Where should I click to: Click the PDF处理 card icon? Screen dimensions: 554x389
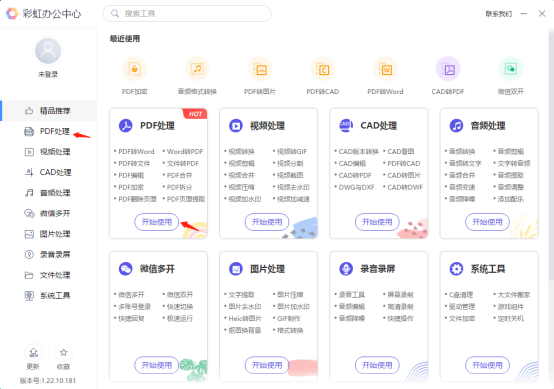[x=125, y=125]
